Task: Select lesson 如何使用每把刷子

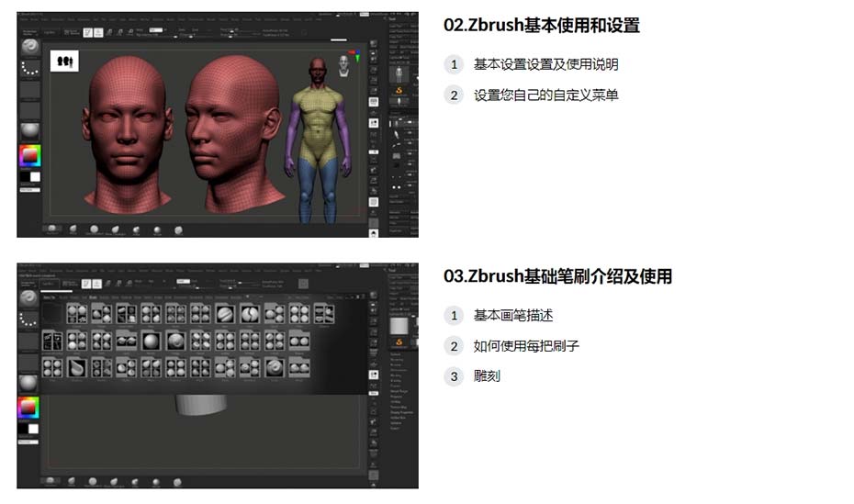Action: 526,345
